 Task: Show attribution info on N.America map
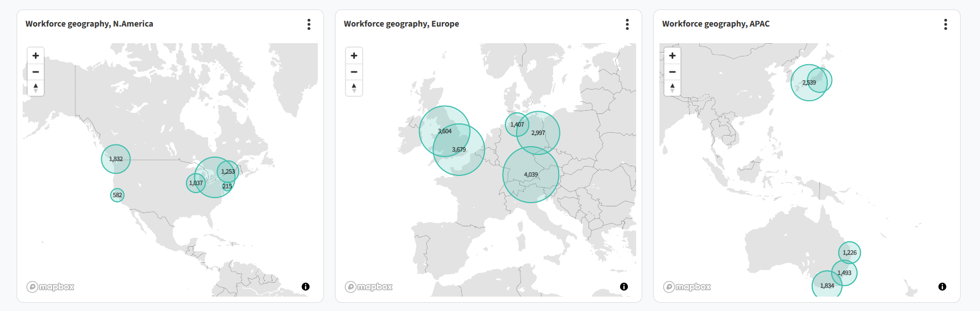(x=306, y=287)
